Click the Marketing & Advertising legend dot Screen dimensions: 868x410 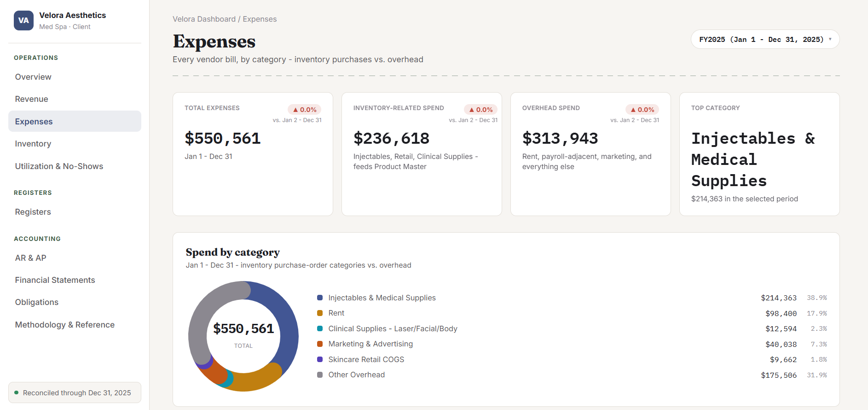pyautogui.click(x=320, y=344)
